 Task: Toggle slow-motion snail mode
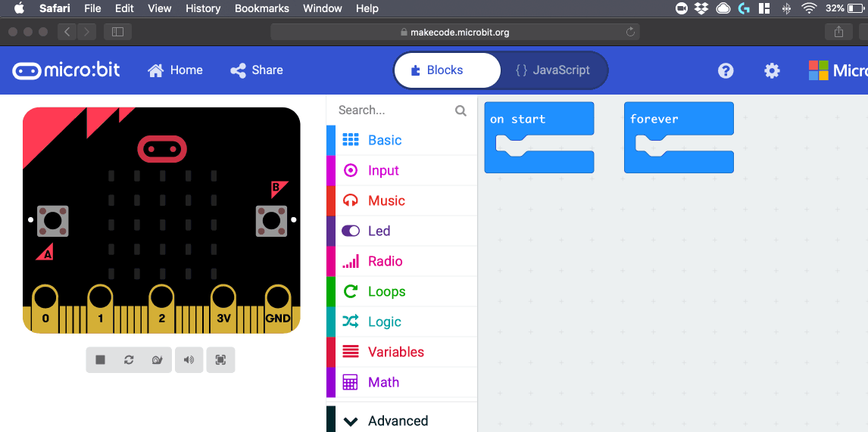click(158, 360)
